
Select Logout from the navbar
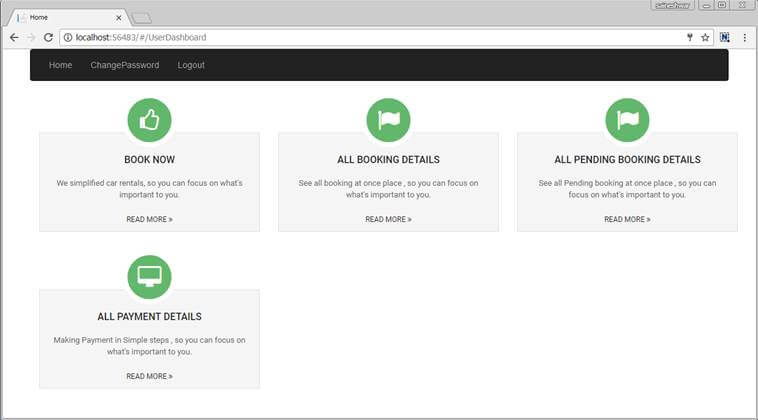[x=191, y=65]
